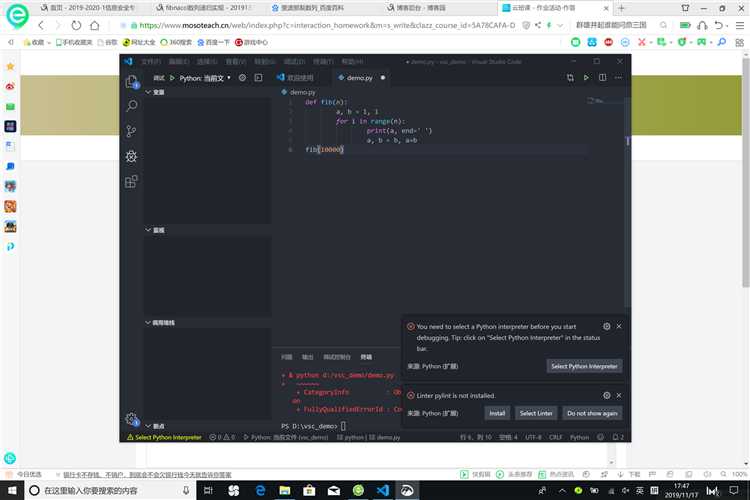Open VS Code from Windows taskbar
This screenshot has width=750, height=500.
tap(383, 490)
